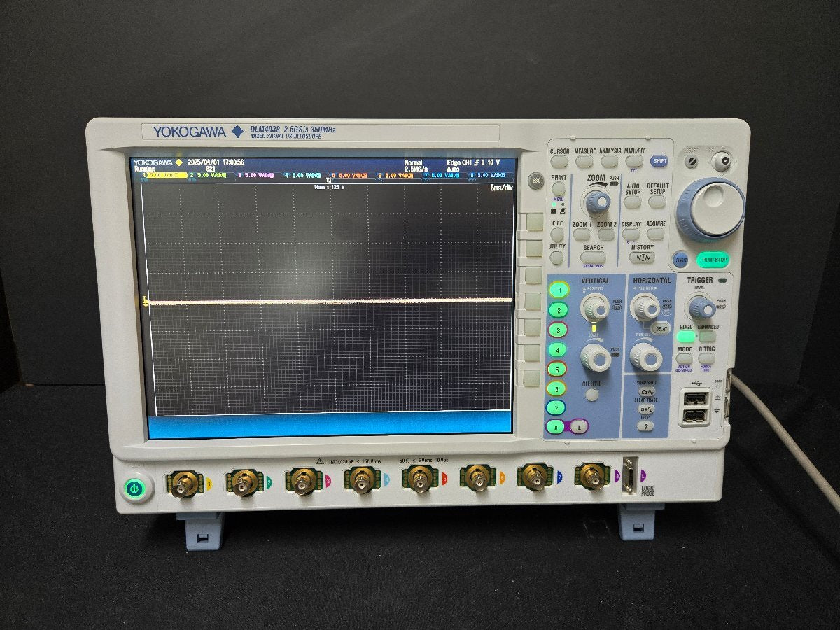The height and width of the screenshot is (630, 840).
Task: Enable the ENHANCED trigger button
Action: [708, 337]
